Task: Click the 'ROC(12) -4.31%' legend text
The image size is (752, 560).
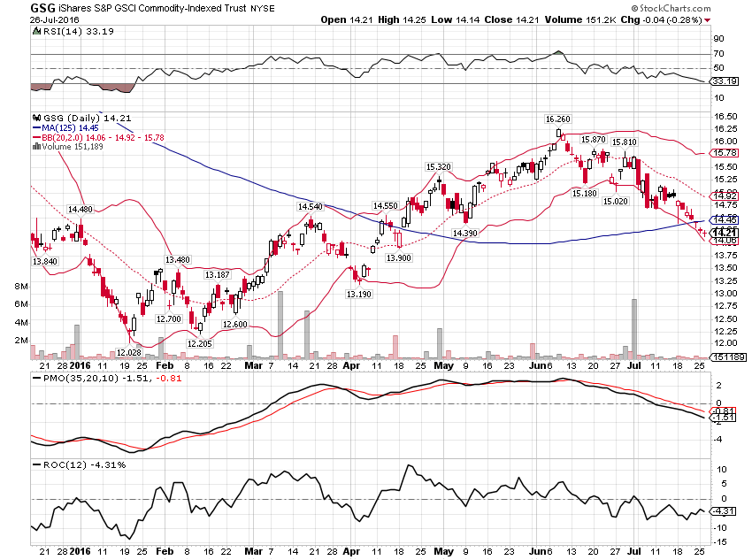Action: [84, 464]
